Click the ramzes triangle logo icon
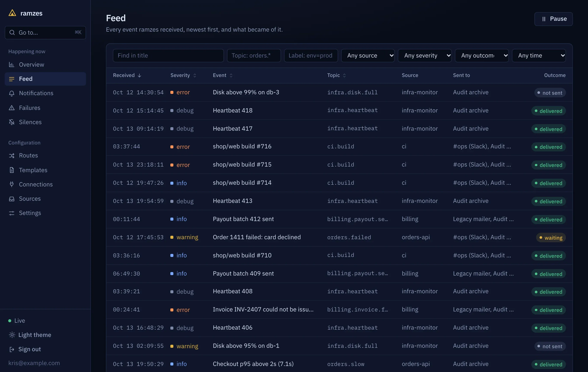588x372 pixels. [12, 13]
